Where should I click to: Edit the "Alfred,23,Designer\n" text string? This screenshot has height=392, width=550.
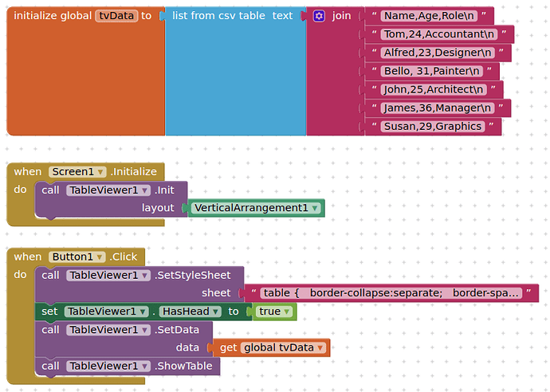click(438, 53)
